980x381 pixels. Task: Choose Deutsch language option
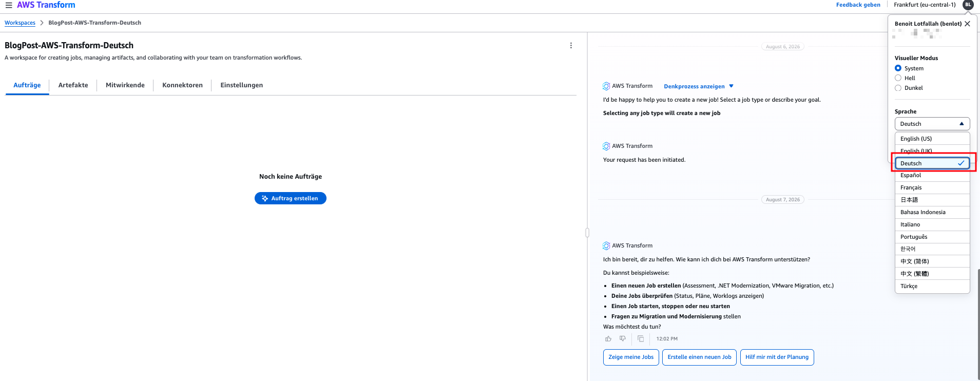(x=932, y=163)
